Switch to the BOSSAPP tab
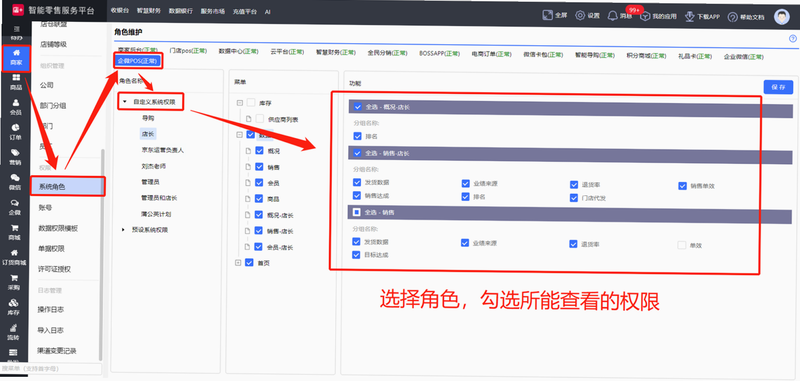This screenshot has height=381, width=800. pos(440,53)
